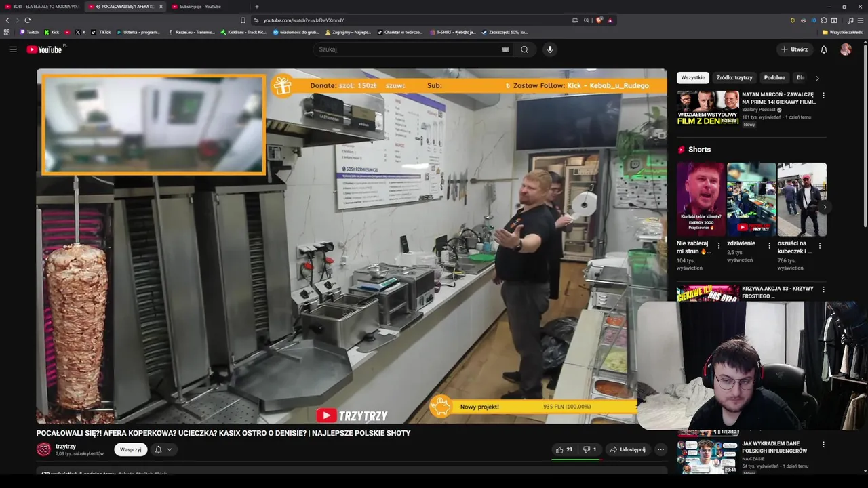Open options for NATAN MARCOŃ video
This screenshot has width=868, height=488.
[823, 96]
